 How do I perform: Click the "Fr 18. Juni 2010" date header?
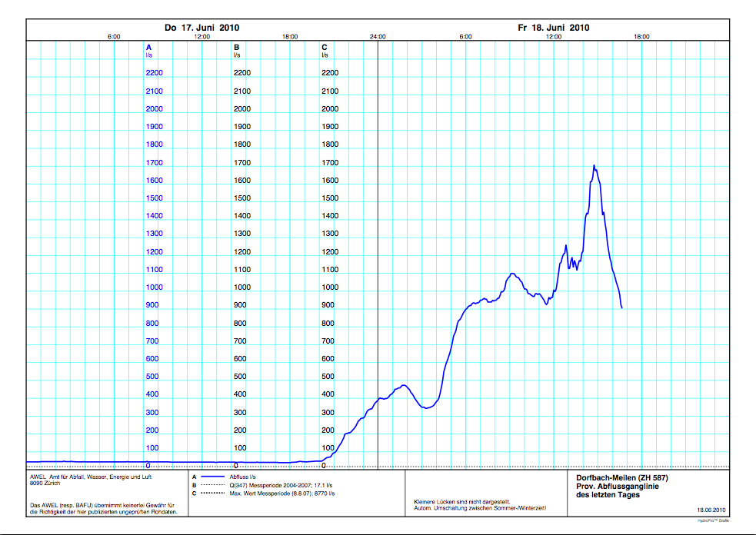(x=554, y=28)
